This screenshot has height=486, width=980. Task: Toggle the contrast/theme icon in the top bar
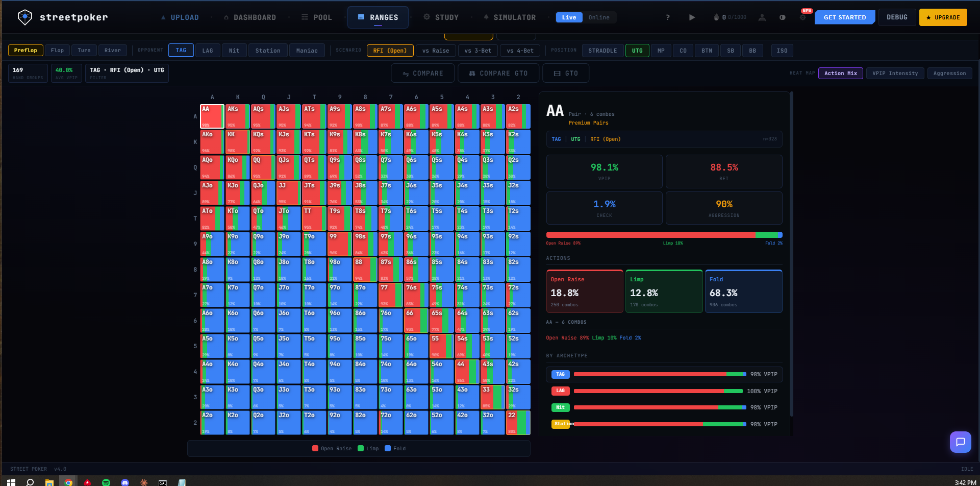pyautogui.click(x=783, y=17)
